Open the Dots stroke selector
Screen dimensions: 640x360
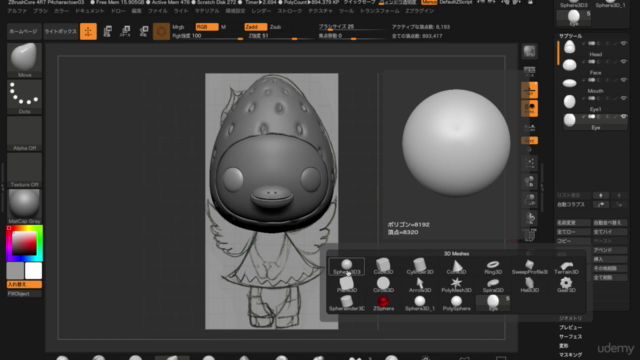pyautogui.click(x=24, y=97)
